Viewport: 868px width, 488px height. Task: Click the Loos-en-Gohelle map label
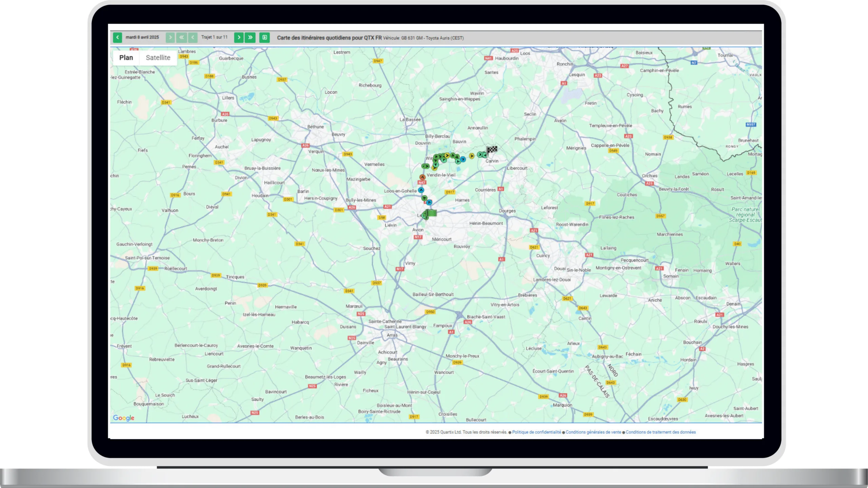(400, 191)
